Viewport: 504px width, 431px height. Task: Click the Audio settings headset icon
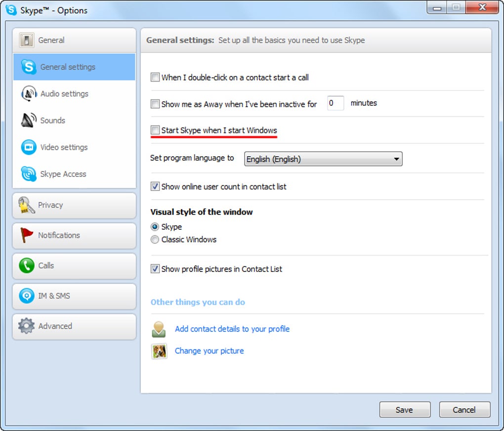tap(29, 93)
